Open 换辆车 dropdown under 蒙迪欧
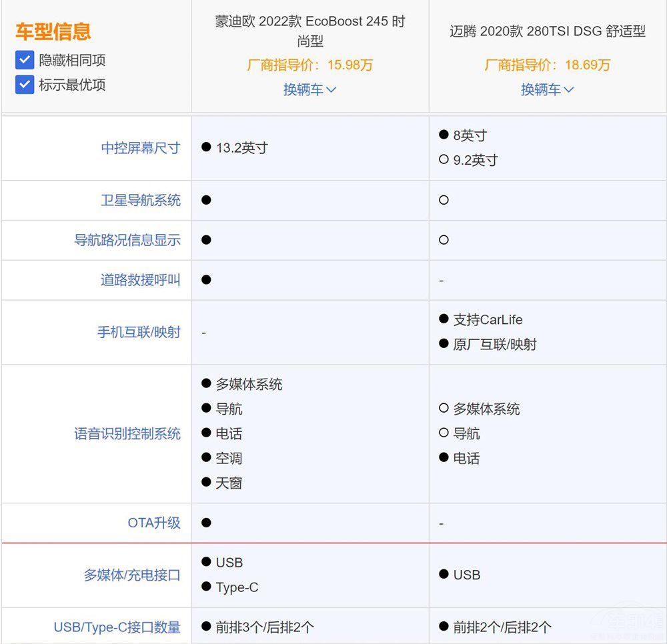Screen dimensions: 667x644 click(x=309, y=90)
